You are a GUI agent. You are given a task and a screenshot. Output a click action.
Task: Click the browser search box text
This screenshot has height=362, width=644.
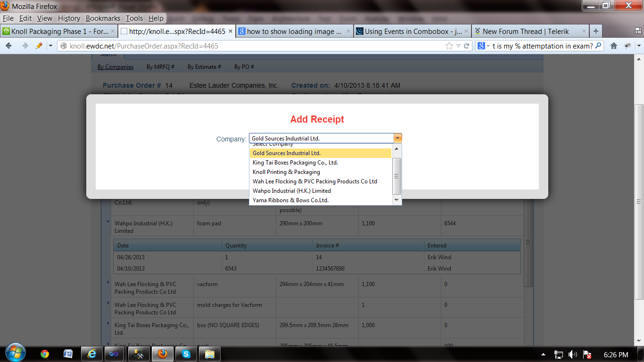click(542, 46)
